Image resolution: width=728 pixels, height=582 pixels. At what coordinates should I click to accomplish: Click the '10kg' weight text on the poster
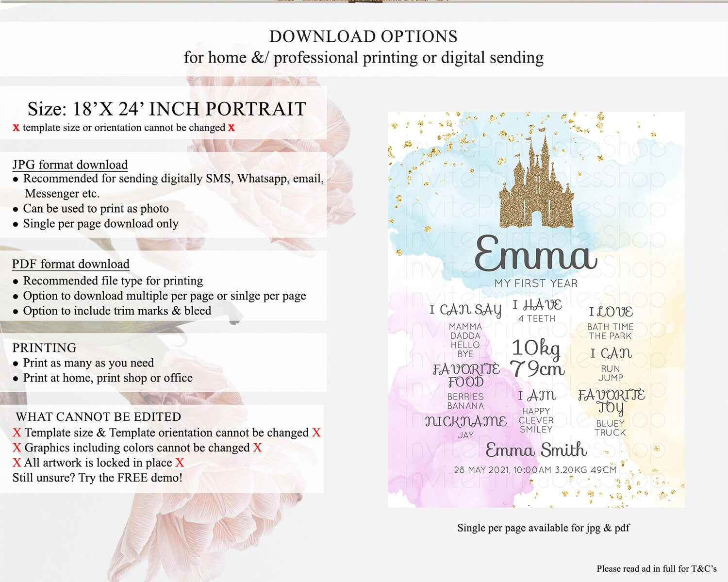pyautogui.click(x=536, y=348)
